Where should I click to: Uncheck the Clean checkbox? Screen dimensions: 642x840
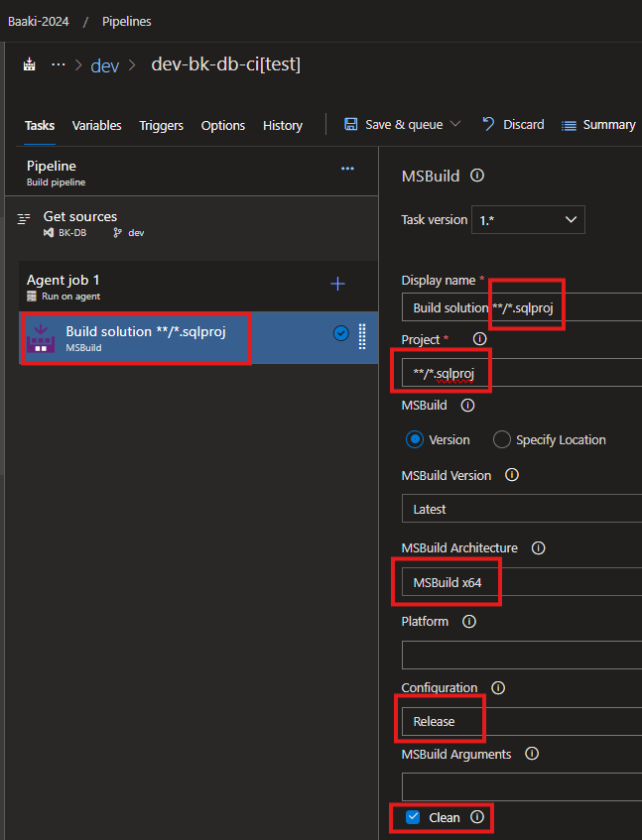[x=413, y=817]
